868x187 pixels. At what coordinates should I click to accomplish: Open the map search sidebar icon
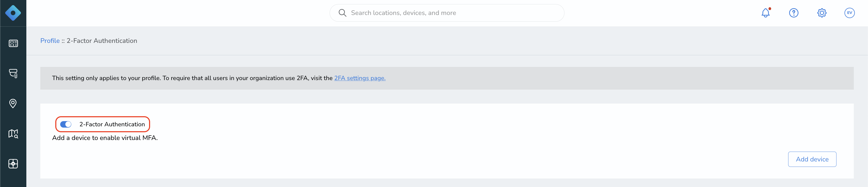pyautogui.click(x=13, y=134)
